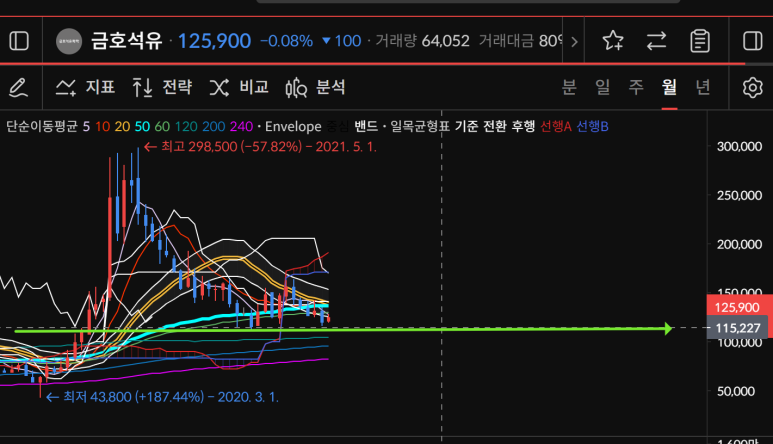Open the 전략 strategy menu
Screen dimensions: 773x444
(162, 88)
